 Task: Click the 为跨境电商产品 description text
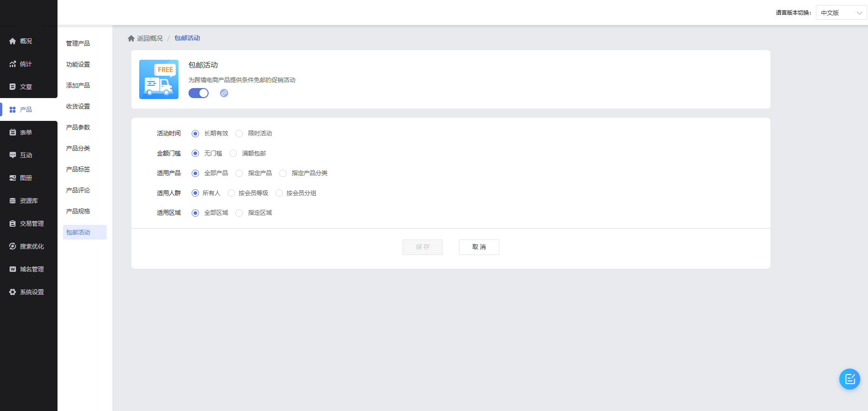click(242, 80)
